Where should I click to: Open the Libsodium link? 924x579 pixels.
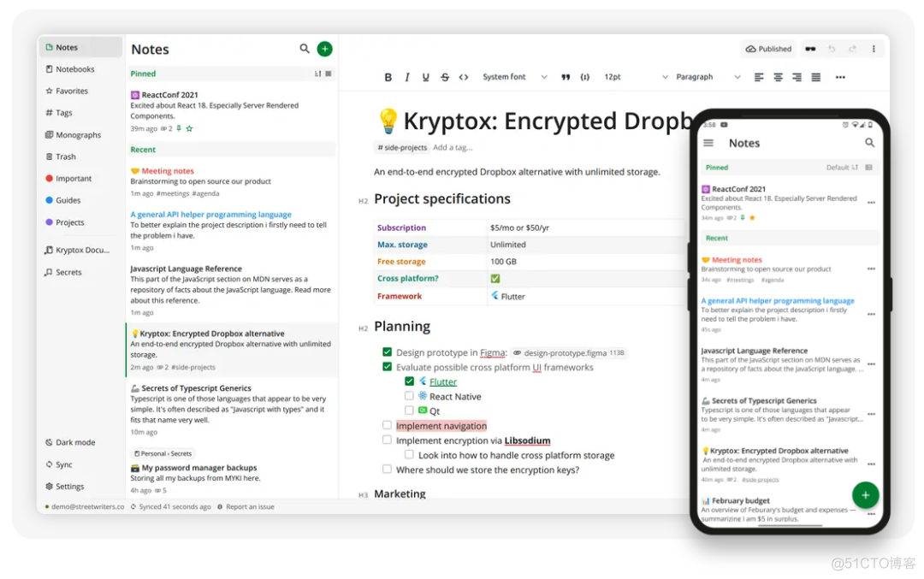click(x=527, y=440)
